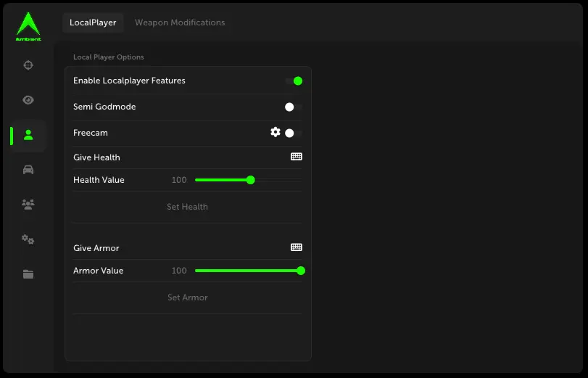
Task: Click the Armor Value slider handle
Action: point(301,271)
